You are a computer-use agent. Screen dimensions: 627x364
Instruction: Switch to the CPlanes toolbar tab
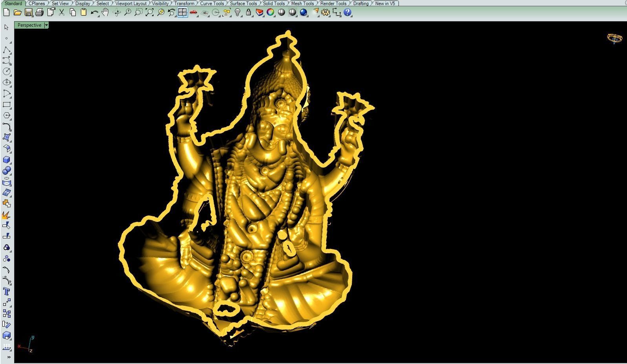[x=37, y=3]
